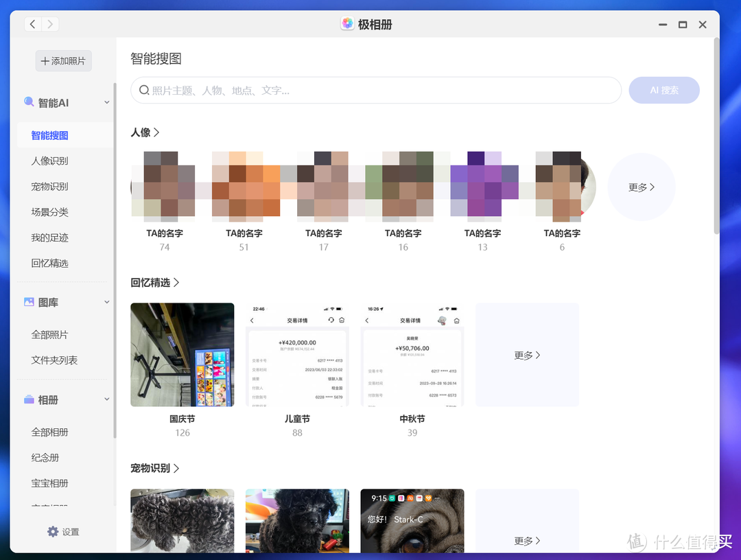The height and width of the screenshot is (560, 741).
Task: Collapse the 智能AI section
Action: tap(107, 102)
